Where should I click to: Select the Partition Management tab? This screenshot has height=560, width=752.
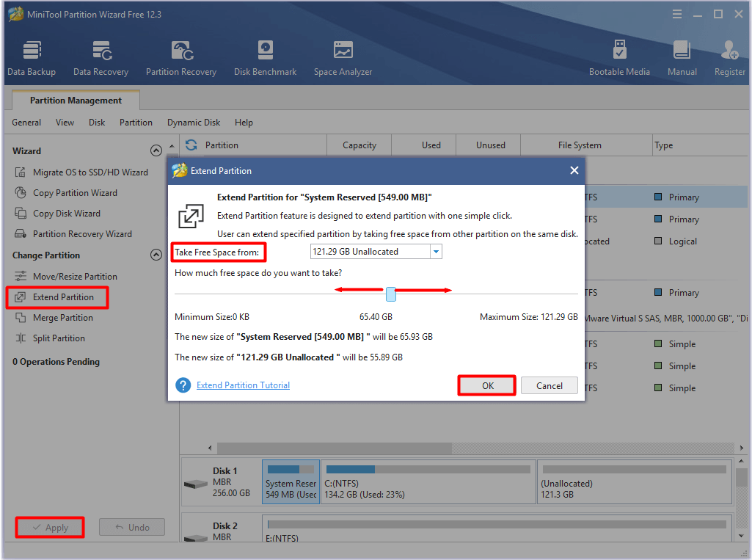(76, 101)
